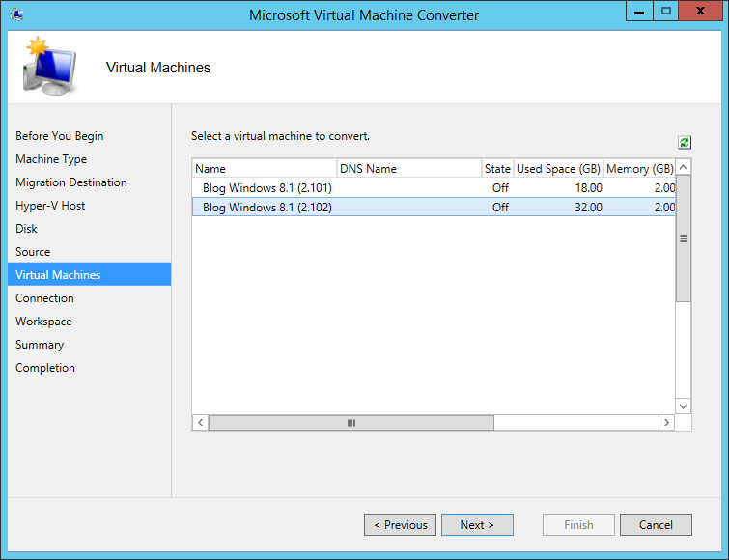This screenshot has height=560, width=729.
Task: Click the green refresh icon
Action: coord(685,143)
